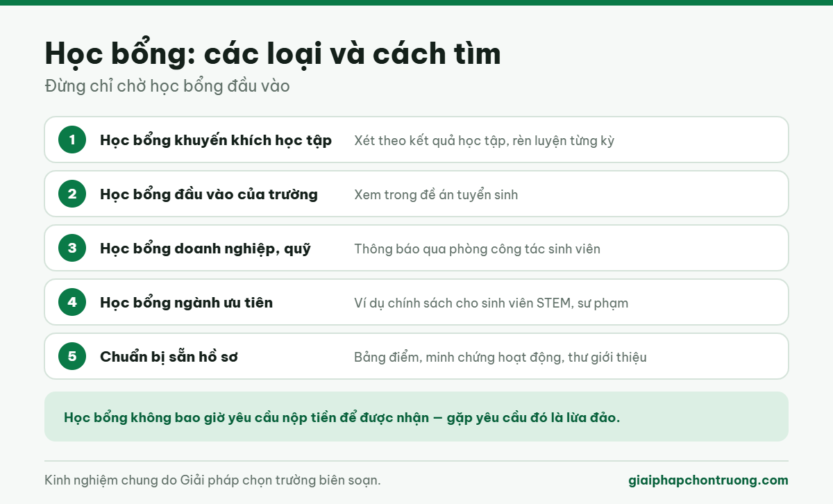
Task: Click 'Ví dụ chính sách cho sinh viên STEM, sư phạm'
Action: point(491,303)
